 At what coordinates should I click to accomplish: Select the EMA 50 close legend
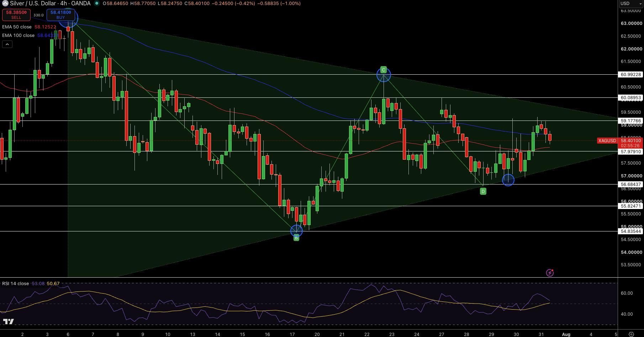[17, 27]
